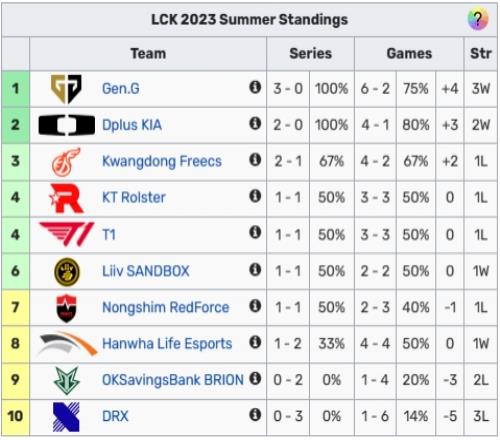Viewport: 500px width, 440px height.
Task: Open the Dplus KIA team page
Action: 132,125
